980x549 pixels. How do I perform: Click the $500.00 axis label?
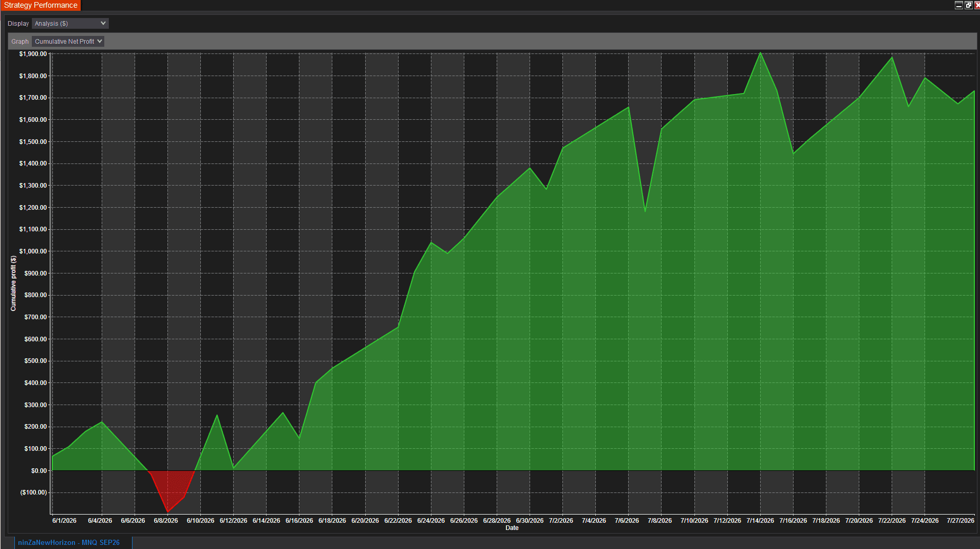coord(35,361)
